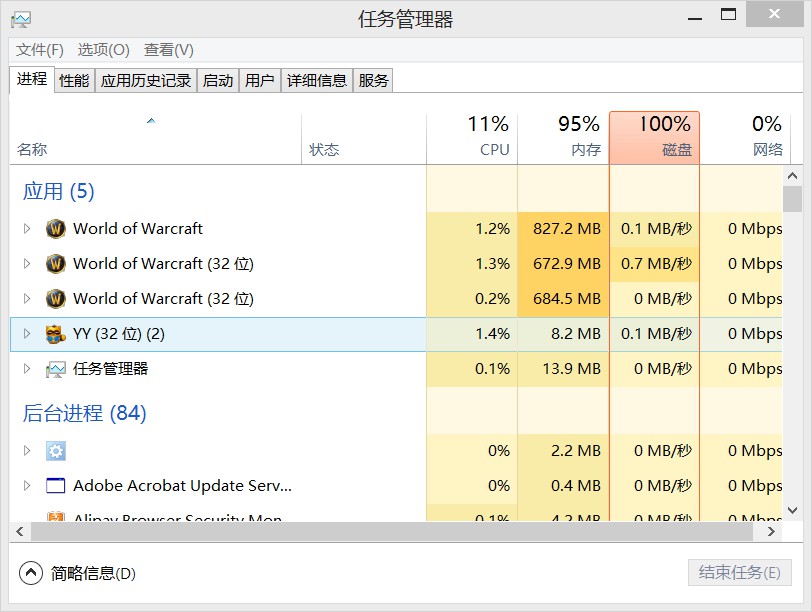Open the 文件(F) menu
The height and width of the screenshot is (612, 812).
pyautogui.click(x=40, y=50)
